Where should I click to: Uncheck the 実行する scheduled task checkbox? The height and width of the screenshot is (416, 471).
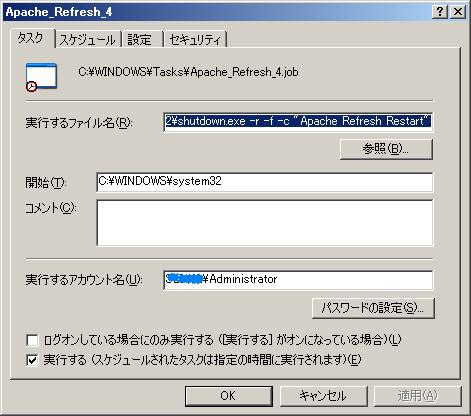tap(32, 360)
